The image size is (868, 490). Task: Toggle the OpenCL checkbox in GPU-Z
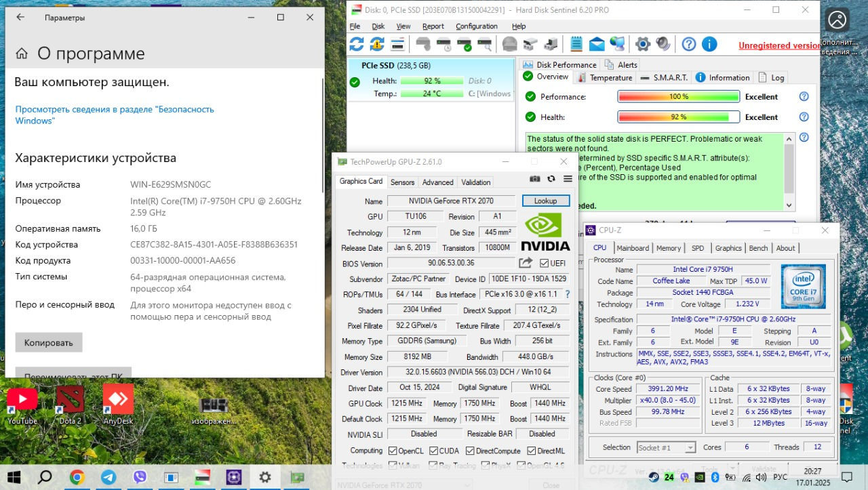[x=393, y=451]
